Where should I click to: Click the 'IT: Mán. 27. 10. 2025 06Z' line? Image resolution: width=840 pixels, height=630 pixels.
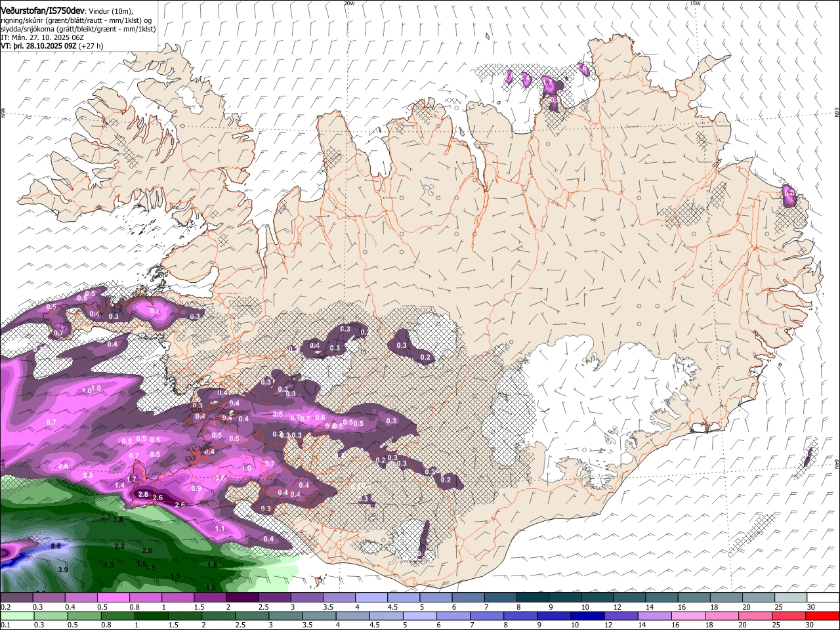(41, 37)
